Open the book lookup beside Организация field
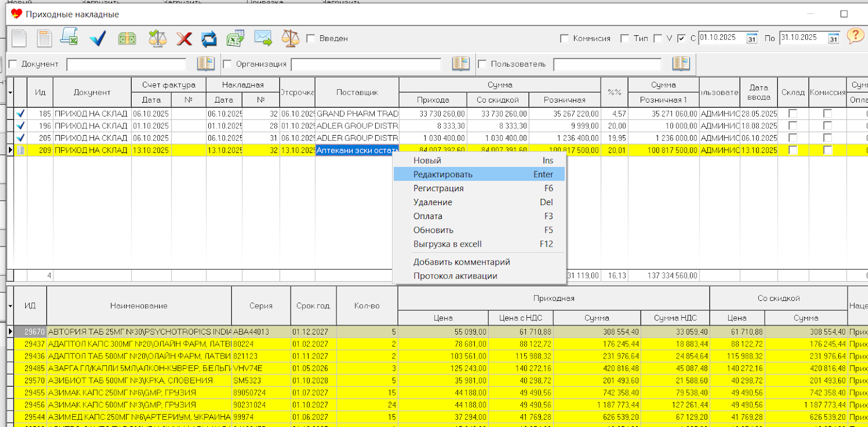This screenshot has height=427, width=868. pos(460,64)
